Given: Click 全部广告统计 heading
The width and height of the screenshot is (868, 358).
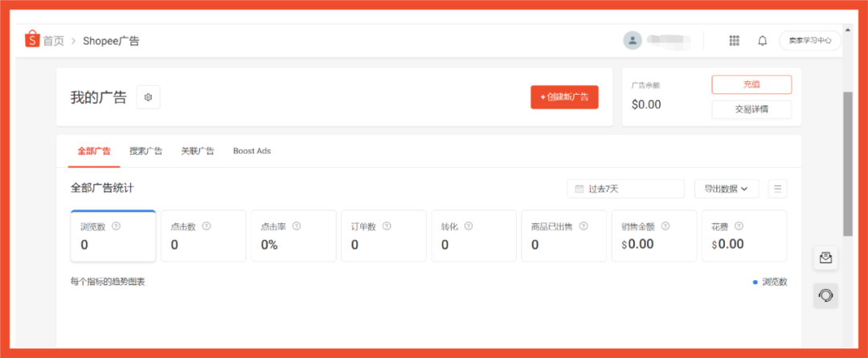Looking at the screenshot, I should 102,188.
